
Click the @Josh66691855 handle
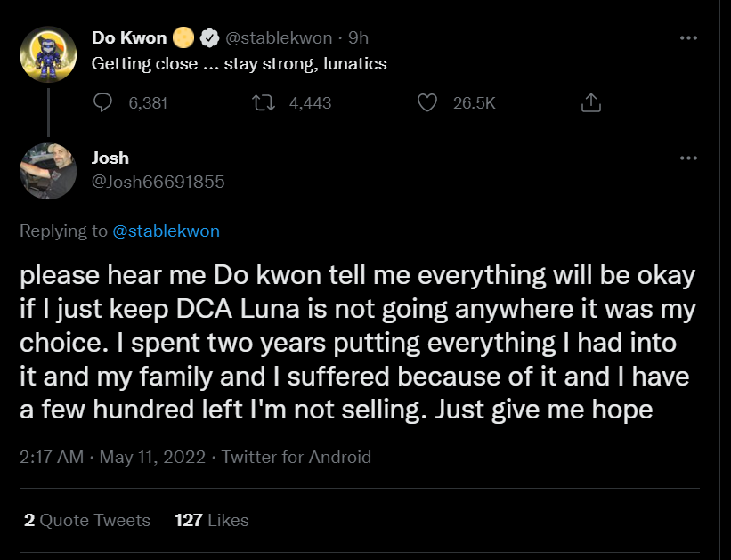pyautogui.click(x=158, y=183)
